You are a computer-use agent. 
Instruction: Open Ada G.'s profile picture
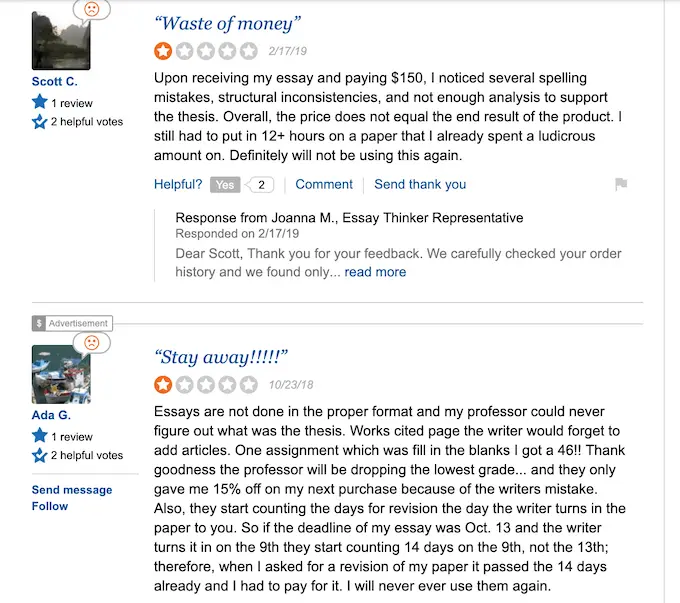pos(61,375)
